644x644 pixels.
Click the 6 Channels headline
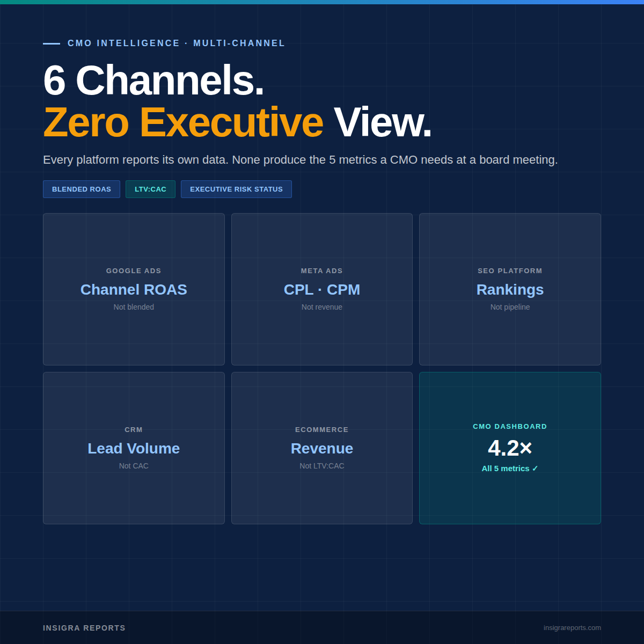154,82
